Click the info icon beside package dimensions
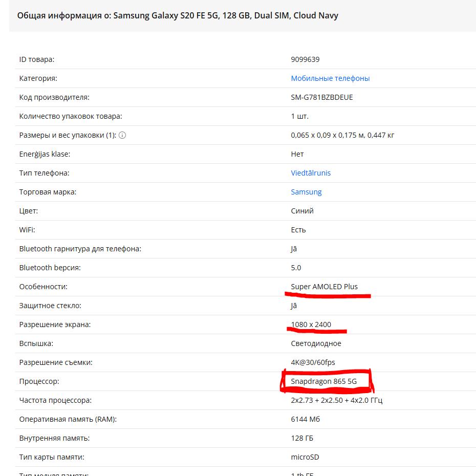 [122, 136]
